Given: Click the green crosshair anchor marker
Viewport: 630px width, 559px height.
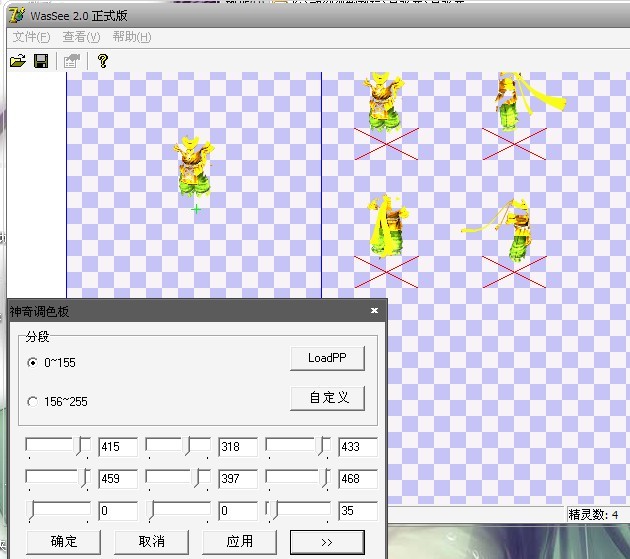Looking at the screenshot, I should pos(196,209).
